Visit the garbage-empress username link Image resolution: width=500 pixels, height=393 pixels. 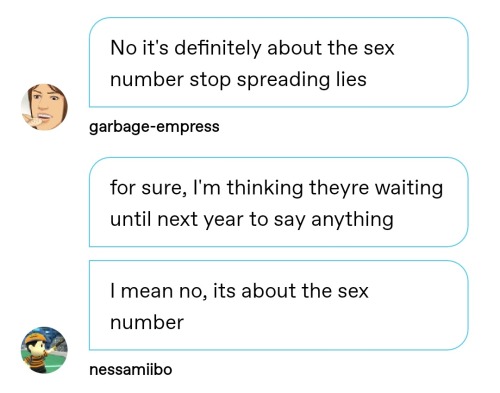(154, 127)
